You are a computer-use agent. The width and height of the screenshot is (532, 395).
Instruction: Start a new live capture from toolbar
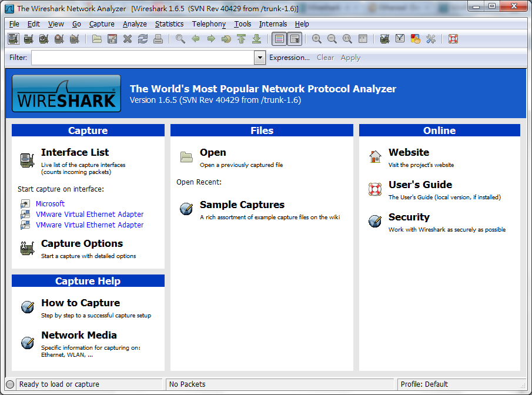tap(44, 39)
